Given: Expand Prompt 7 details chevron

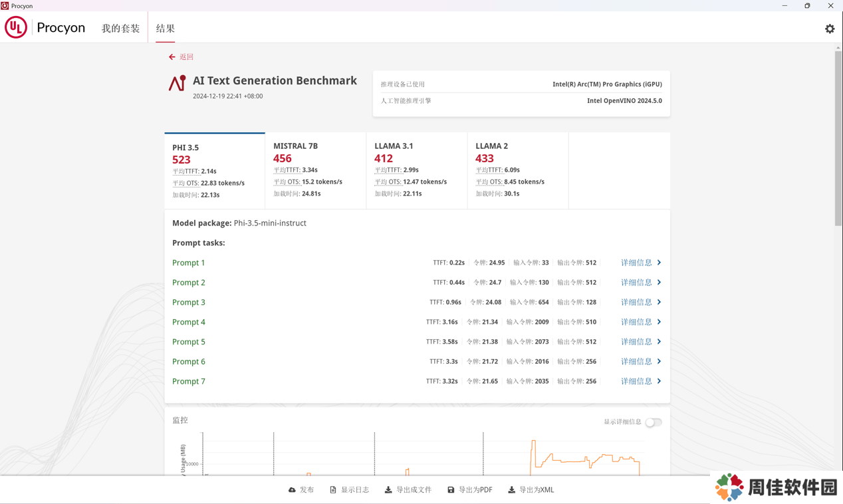Looking at the screenshot, I should (659, 381).
